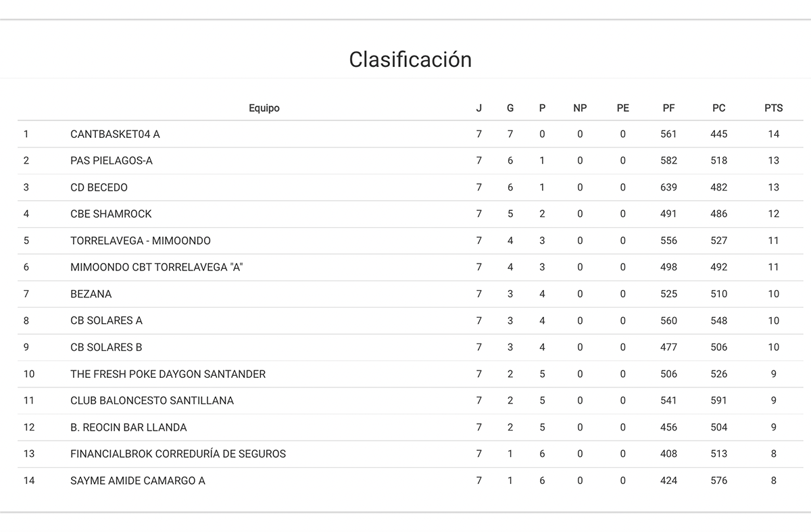The height and width of the screenshot is (532, 811).
Task: Select CBE SHAMROCK in the standings
Action: [111, 214]
